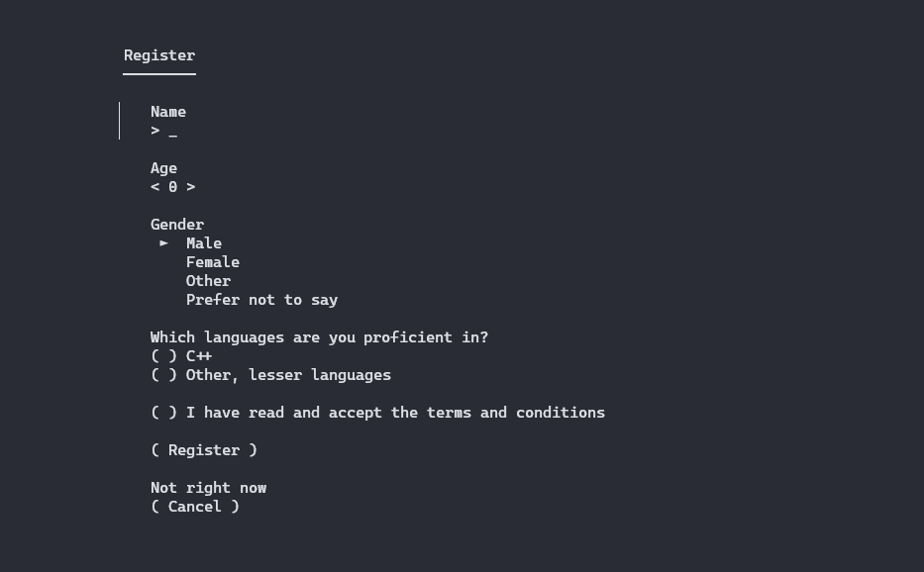Screen dimensions: 924x572
Task: Choose Other as gender
Action: point(209,281)
